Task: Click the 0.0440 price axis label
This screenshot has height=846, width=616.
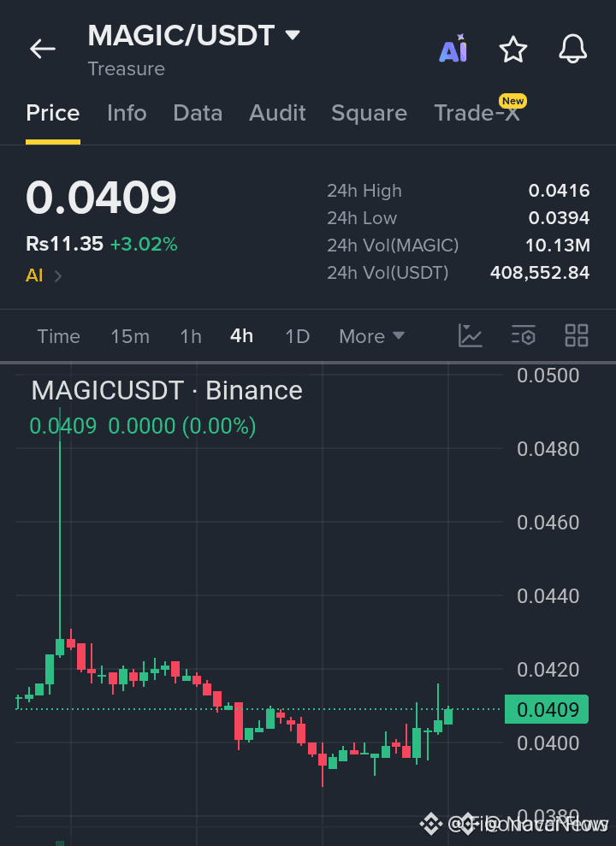Action: coord(548,596)
